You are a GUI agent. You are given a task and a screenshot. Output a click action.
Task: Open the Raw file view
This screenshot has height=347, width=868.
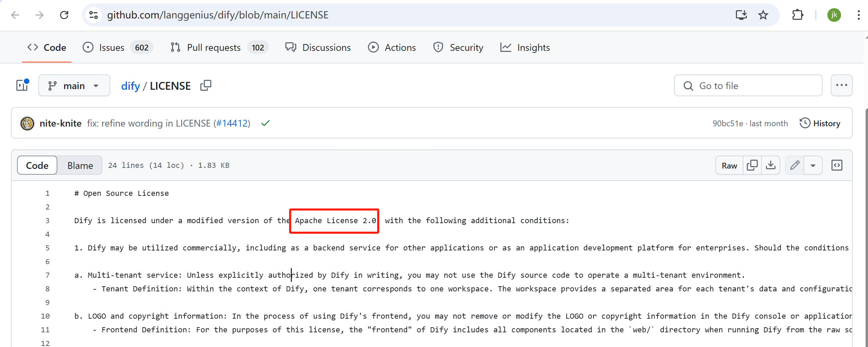(x=729, y=165)
